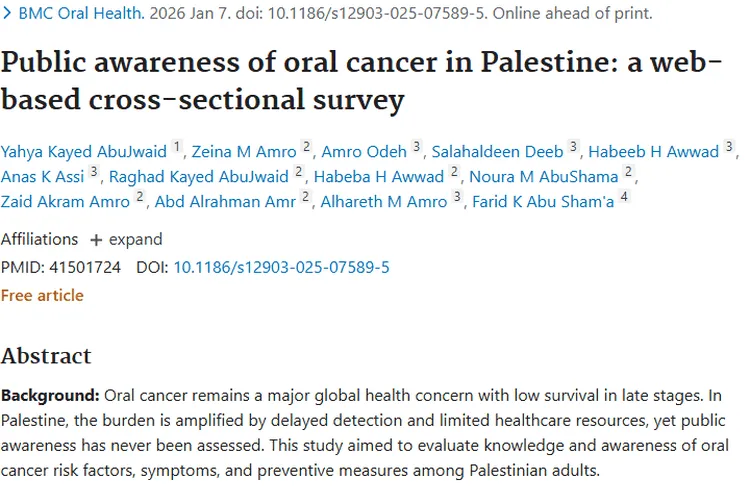
Task: Click author Abd Alrahman Amr
Action: click(224, 202)
